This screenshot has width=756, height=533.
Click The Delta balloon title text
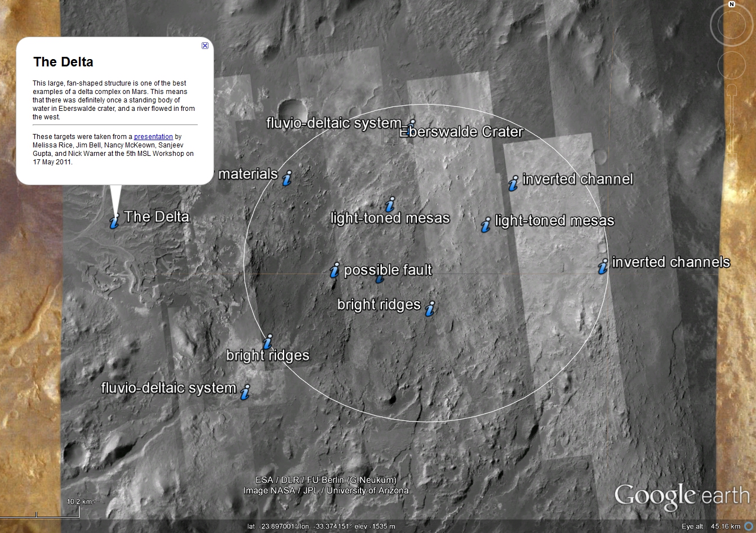[63, 62]
